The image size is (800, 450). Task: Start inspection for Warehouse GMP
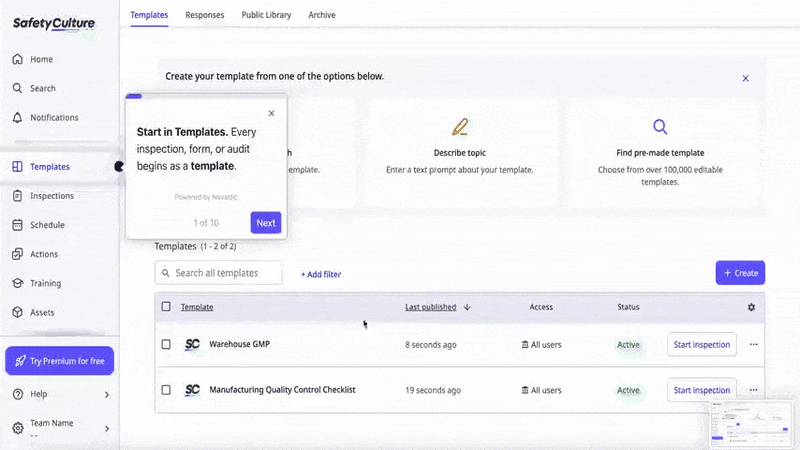[x=702, y=345]
